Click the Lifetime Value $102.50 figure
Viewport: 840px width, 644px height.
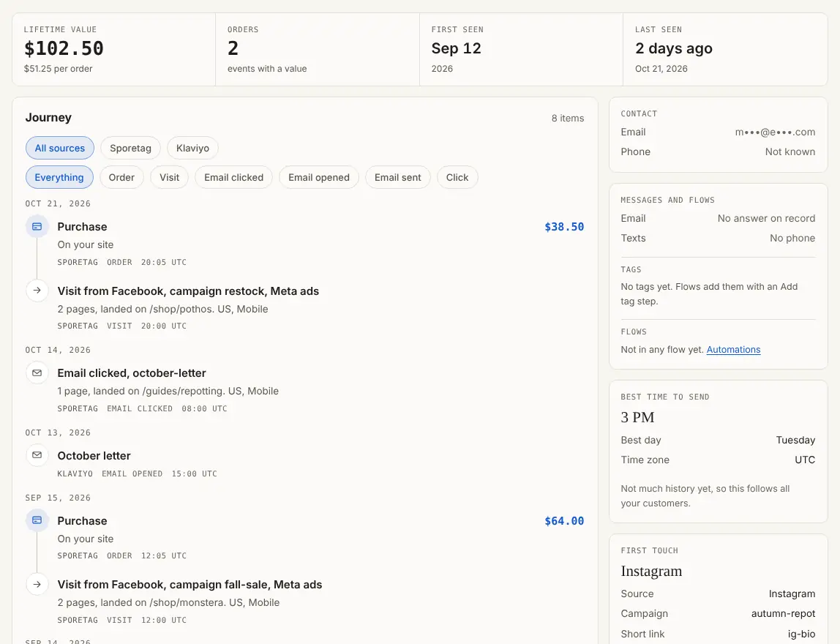(64, 48)
